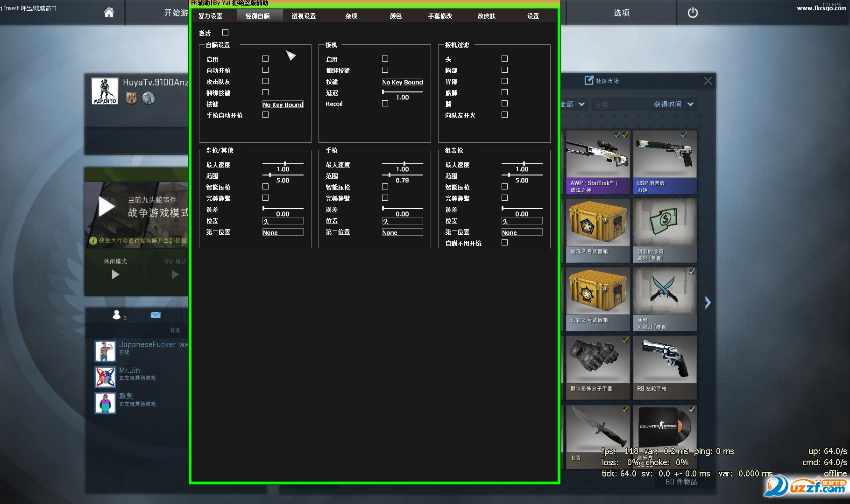Image resolution: width=850 pixels, height=504 pixels.
Task: Switch to the rage settings tab
Action: pos(211,16)
